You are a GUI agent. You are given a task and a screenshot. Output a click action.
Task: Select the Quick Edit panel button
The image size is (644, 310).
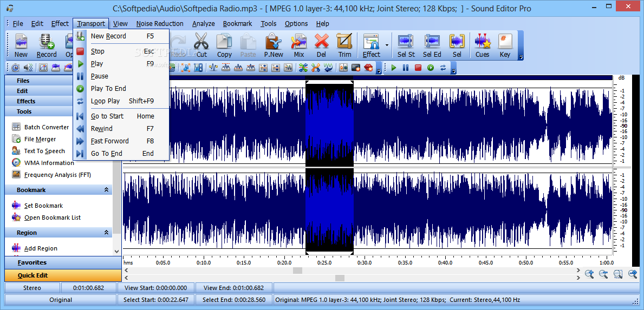coord(63,275)
